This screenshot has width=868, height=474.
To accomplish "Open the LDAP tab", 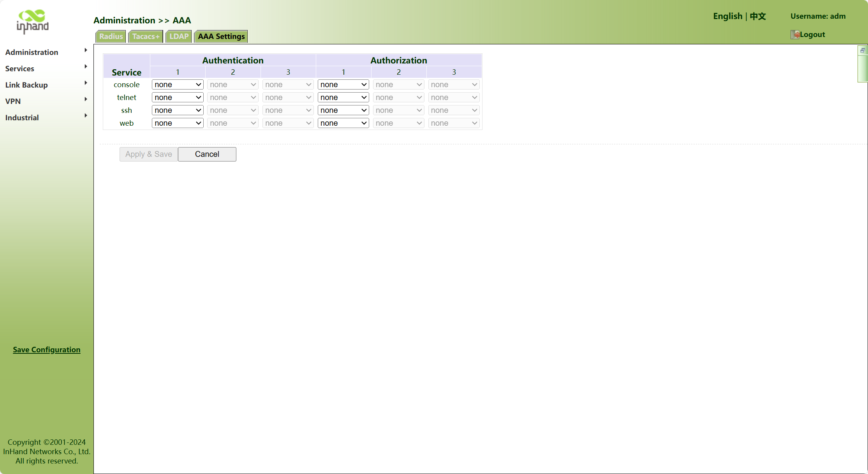I will (179, 36).
